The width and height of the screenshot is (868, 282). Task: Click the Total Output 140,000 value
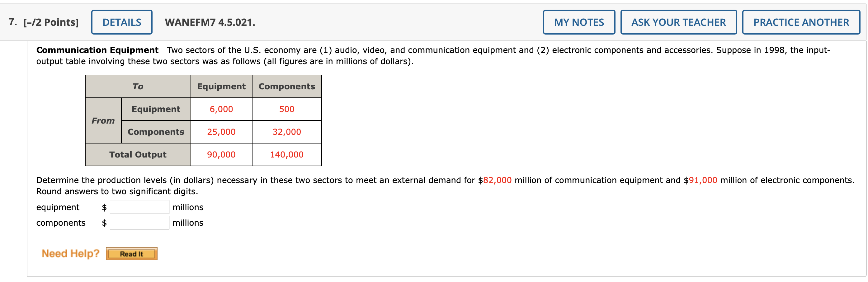coord(286,155)
